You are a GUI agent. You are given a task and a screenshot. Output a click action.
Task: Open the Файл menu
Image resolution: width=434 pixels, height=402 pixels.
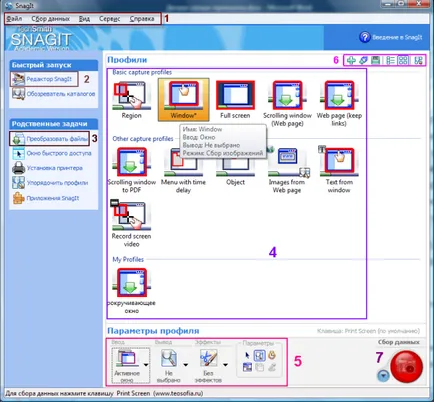14,19
